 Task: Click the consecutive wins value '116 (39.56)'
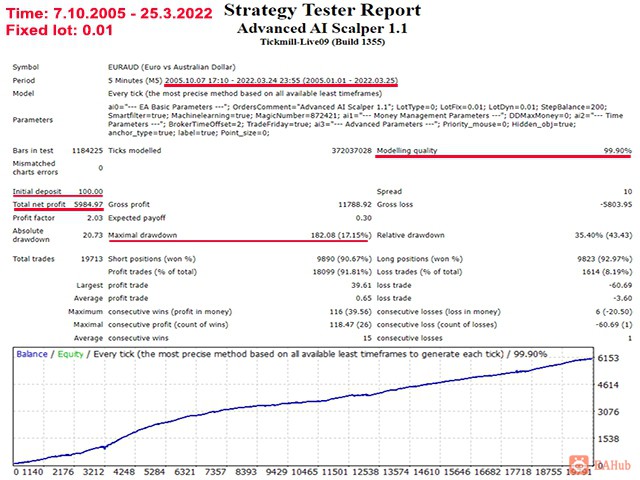[x=351, y=311]
